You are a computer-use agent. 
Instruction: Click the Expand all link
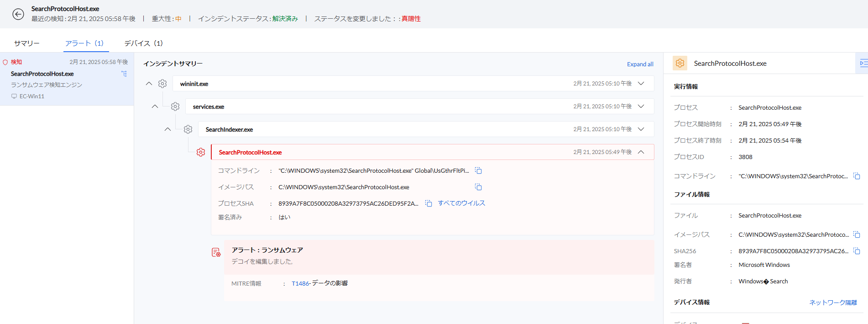640,64
